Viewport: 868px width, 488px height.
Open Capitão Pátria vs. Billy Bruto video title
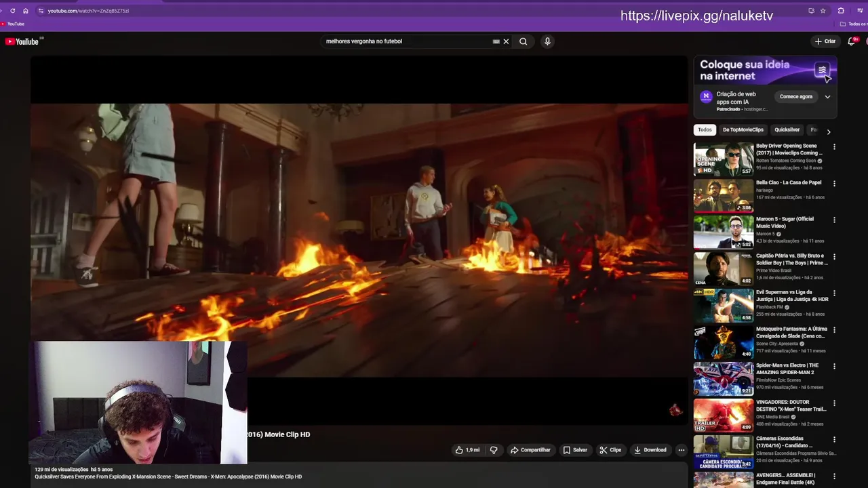pos(791,260)
